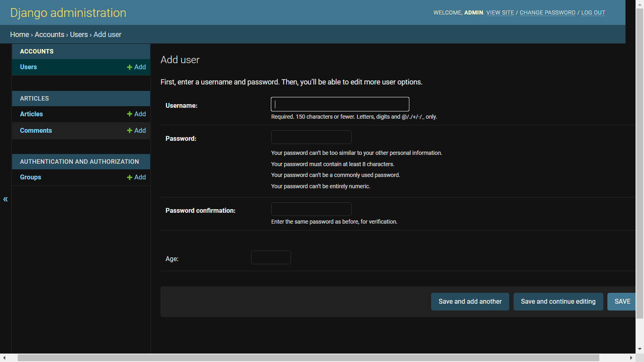Screen dimensions: 644x362
Task: Click the Log out link
Action: click(x=593, y=12)
